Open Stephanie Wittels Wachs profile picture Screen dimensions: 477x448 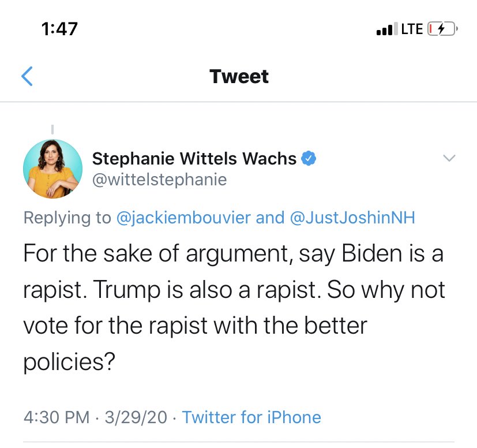click(x=52, y=169)
